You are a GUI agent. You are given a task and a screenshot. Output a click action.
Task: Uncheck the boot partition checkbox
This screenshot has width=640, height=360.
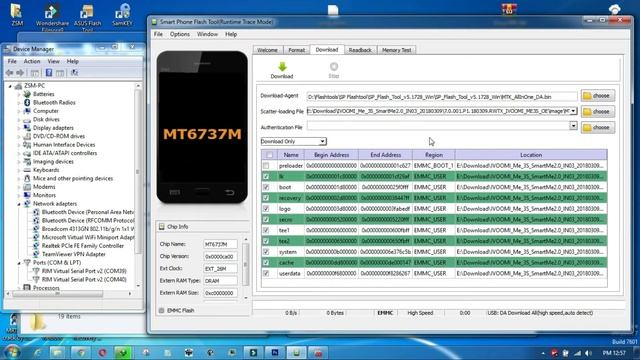tap(266, 187)
